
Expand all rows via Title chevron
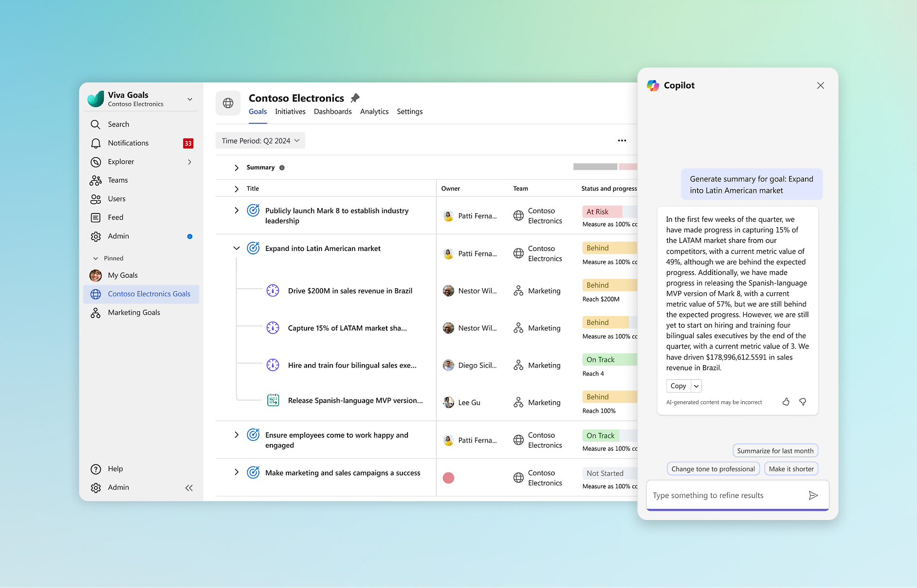[237, 189]
